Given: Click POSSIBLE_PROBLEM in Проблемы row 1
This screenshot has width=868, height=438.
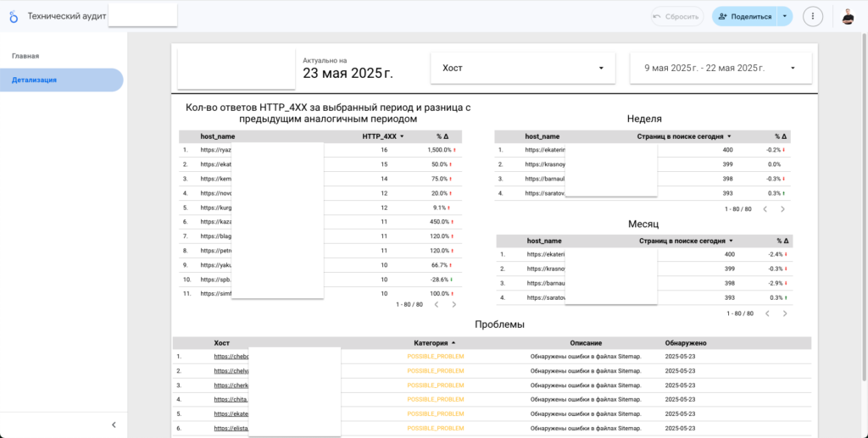Looking at the screenshot, I should click(x=436, y=356).
